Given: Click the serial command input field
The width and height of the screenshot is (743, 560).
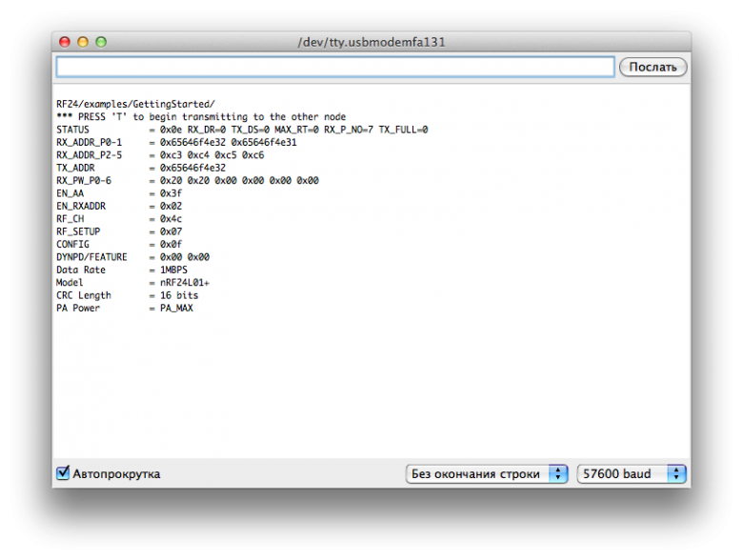Looking at the screenshot, I should click(x=335, y=67).
